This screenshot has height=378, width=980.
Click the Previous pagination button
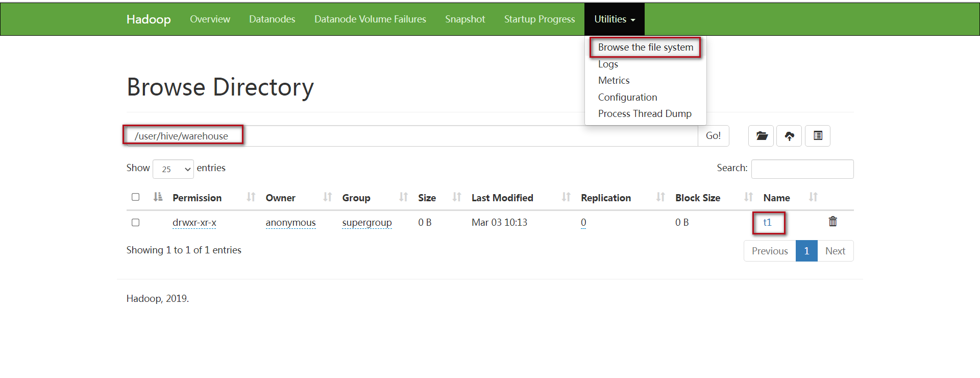(x=770, y=251)
